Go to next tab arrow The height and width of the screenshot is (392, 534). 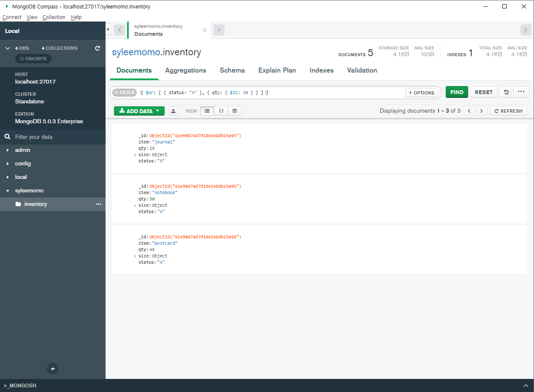click(x=526, y=30)
